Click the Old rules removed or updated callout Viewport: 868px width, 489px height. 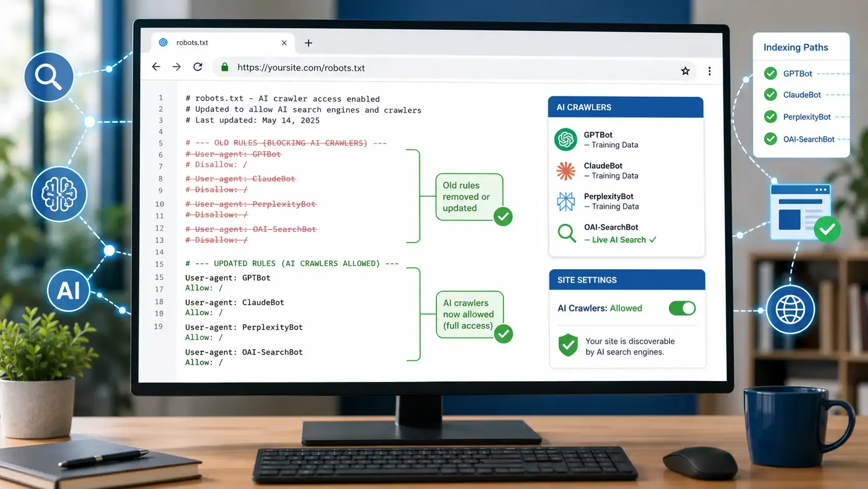pos(469,197)
